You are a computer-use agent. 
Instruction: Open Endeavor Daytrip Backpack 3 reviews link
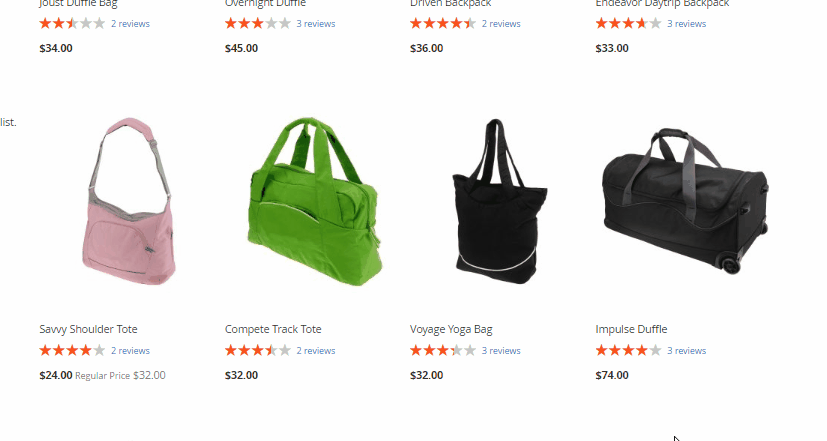point(686,24)
